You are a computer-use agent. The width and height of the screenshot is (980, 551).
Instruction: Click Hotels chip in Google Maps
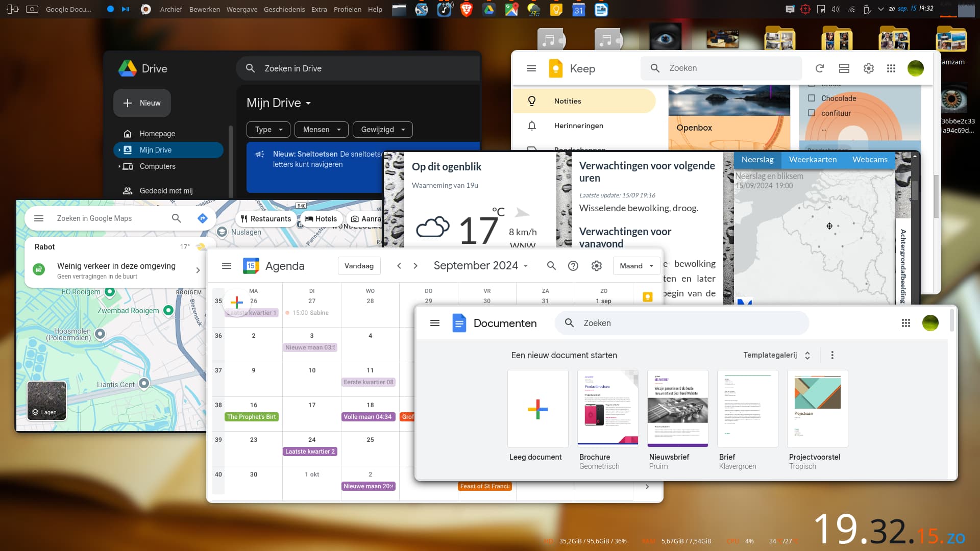[x=321, y=219]
